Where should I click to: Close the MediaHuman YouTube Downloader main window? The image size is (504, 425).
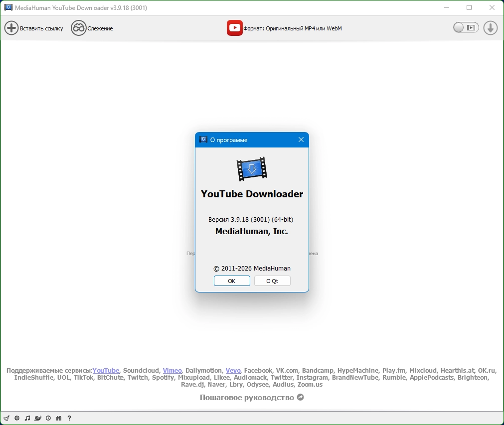pos(492,7)
